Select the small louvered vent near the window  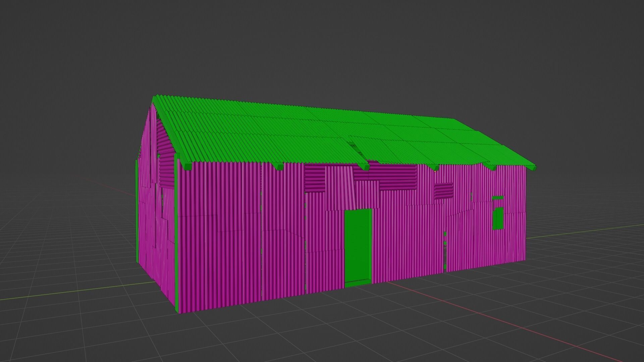point(443,191)
